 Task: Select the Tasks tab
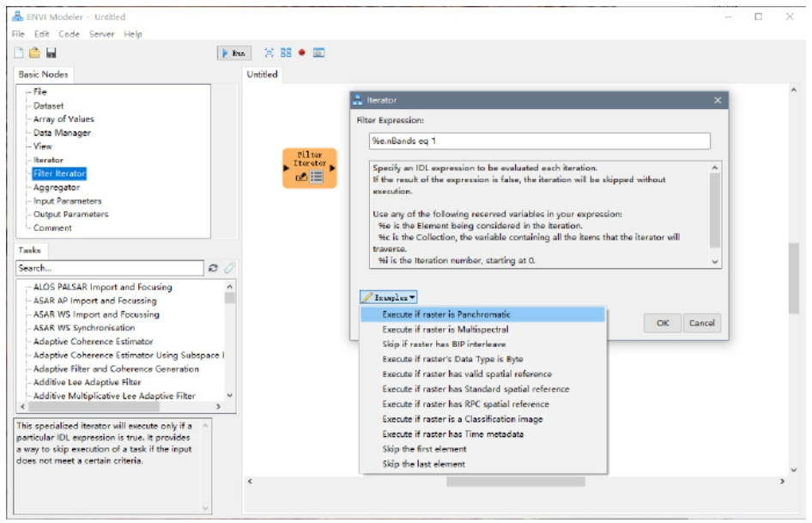29,251
